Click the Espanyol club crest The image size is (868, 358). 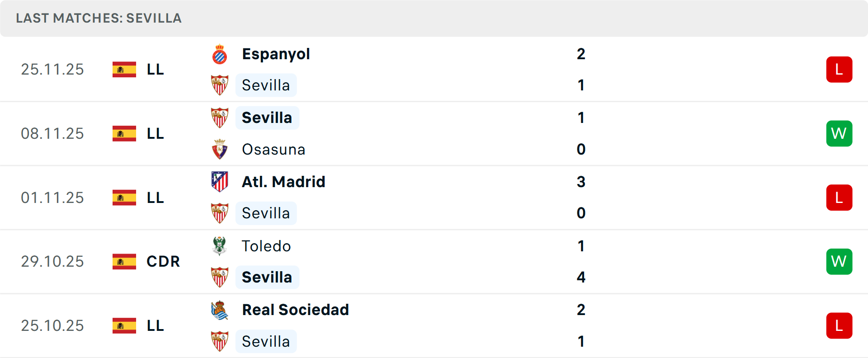coord(220,54)
